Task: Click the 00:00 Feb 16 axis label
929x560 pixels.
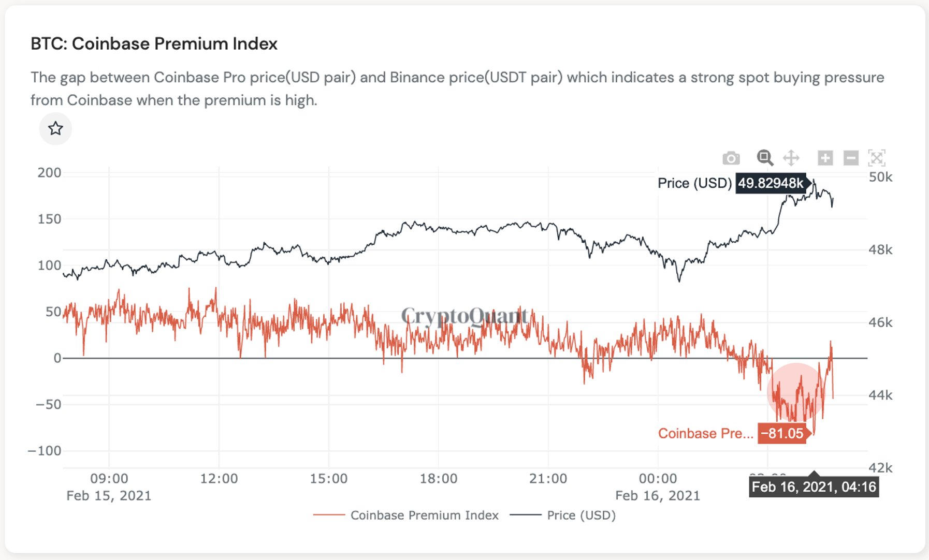Action: (658, 487)
